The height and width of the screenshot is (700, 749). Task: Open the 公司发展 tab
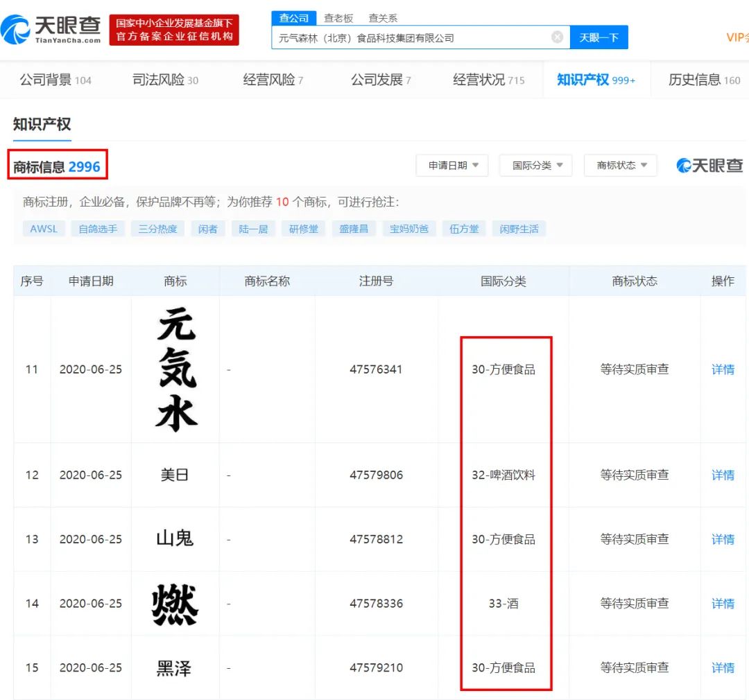pyautogui.click(x=381, y=80)
